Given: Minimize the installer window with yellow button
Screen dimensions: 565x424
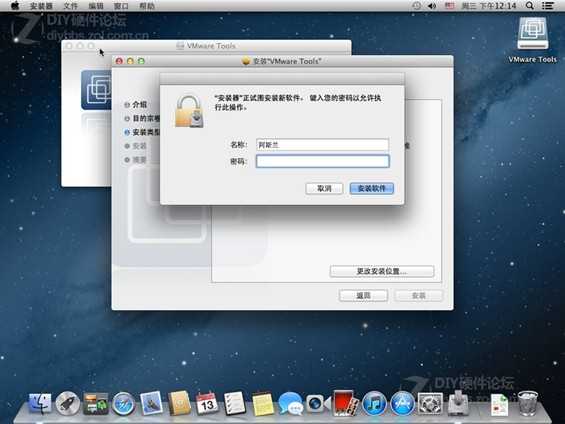Looking at the screenshot, I should pos(130,61).
